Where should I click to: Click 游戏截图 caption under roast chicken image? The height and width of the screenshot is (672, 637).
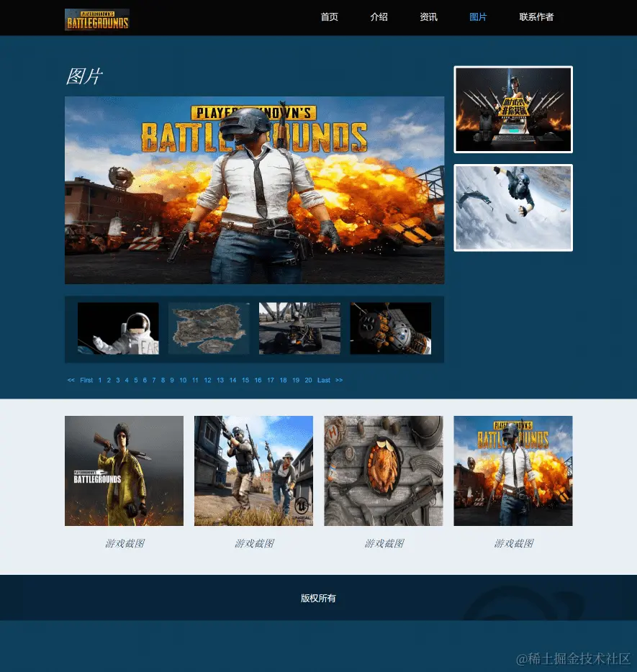click(384, 543)
